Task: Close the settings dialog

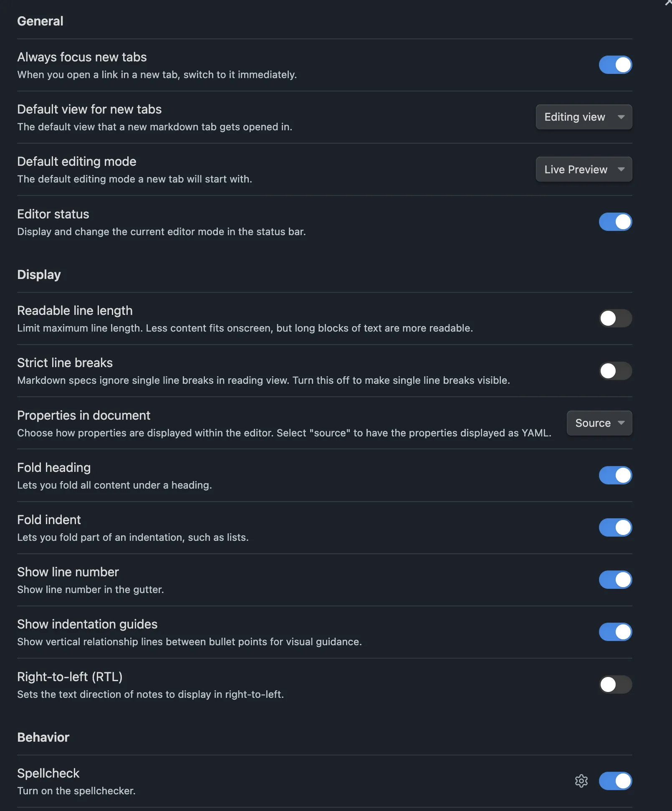Action: pos(668,3)
